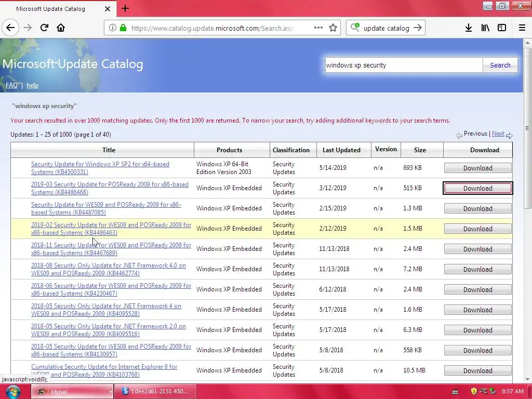Open the Windows Start button
Viewport: 532px width, 399px height.
12,392
